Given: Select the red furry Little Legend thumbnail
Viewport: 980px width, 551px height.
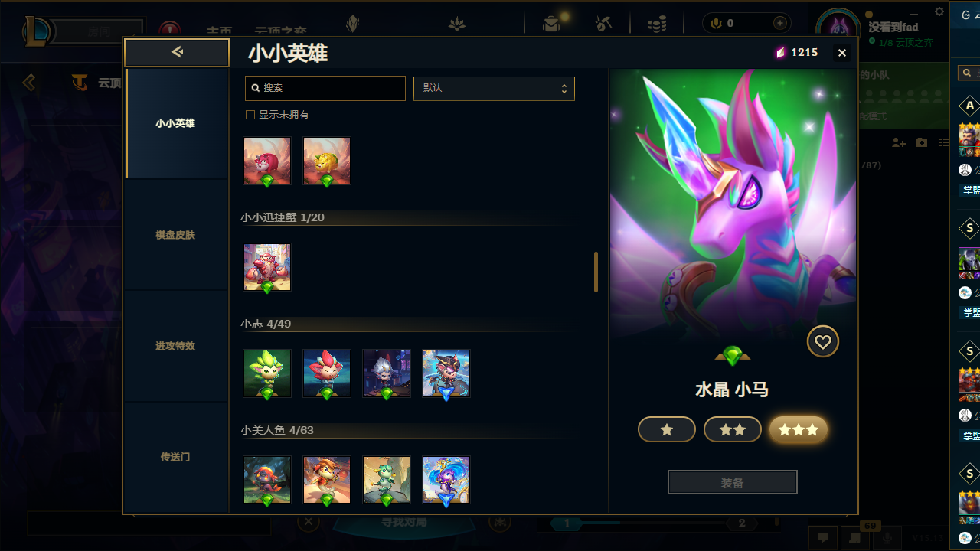Looking at the screenshot, I should 267,161.
